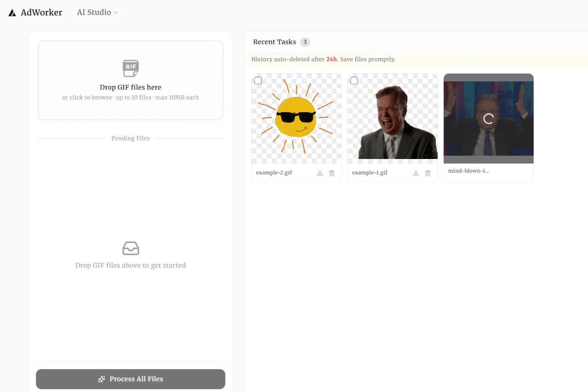The height and width of the screenshot is (392, 588).
Task: Click 'Drop GIF files above to get started'
Action: [x=130, y=265]
